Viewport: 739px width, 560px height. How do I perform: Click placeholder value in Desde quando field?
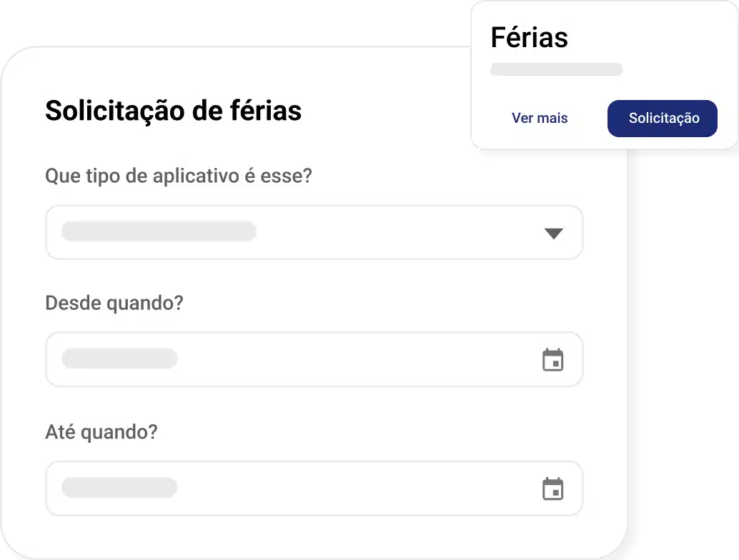click(119, 359)
